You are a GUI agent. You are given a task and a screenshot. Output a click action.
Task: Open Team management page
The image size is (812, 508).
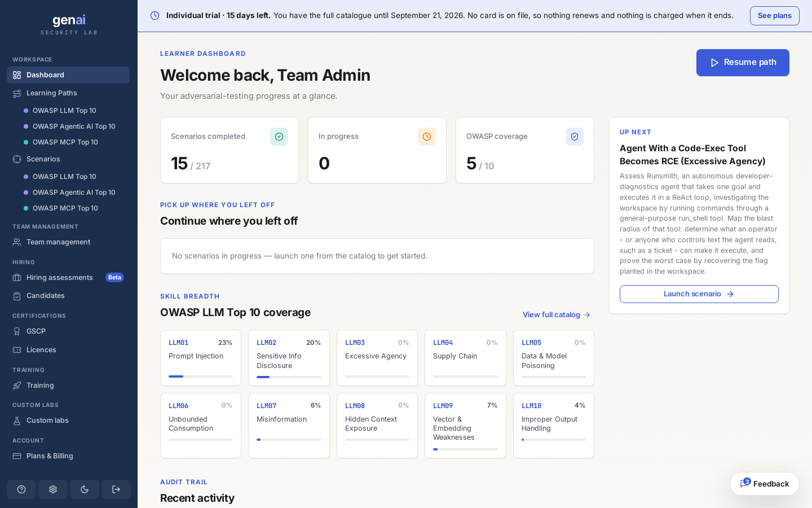coord(68,242)
